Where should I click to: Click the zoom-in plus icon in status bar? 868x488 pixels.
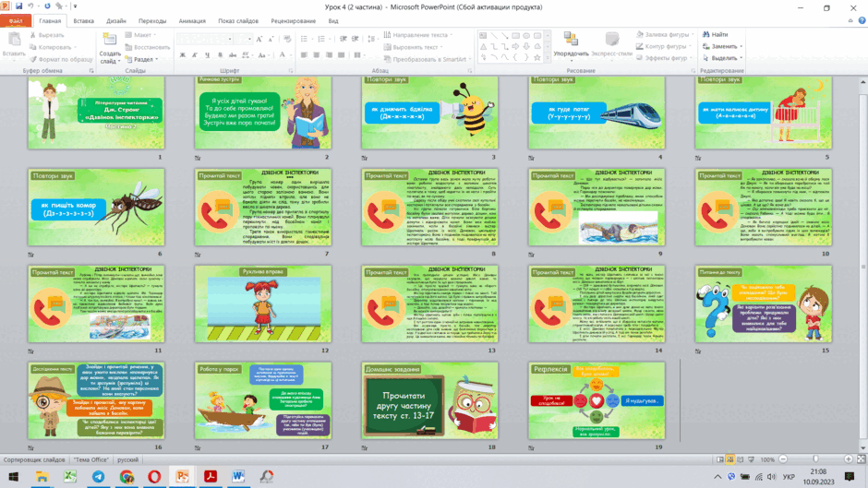click(848, 459)
